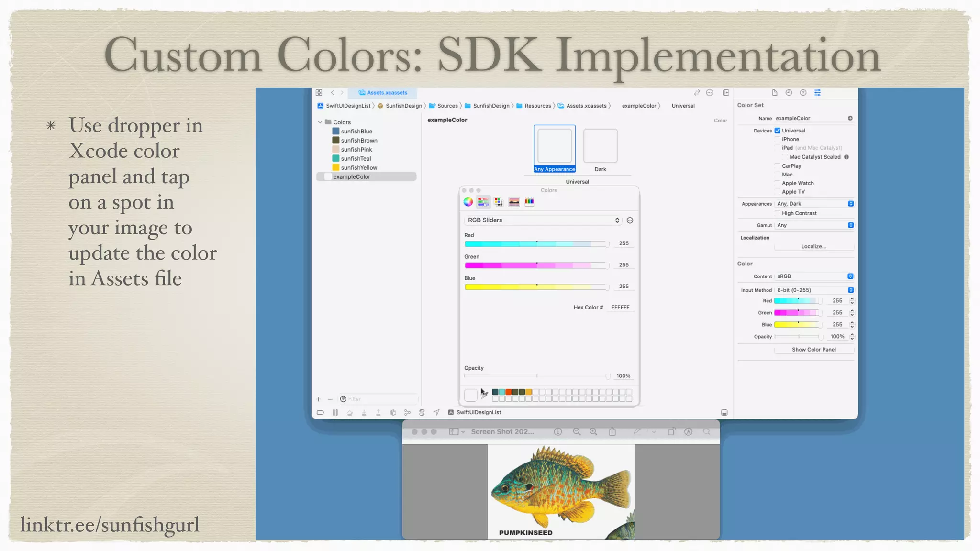Click Zoom Out in Preview window
This screenshot has height=551, width=980.
[577, 431]
